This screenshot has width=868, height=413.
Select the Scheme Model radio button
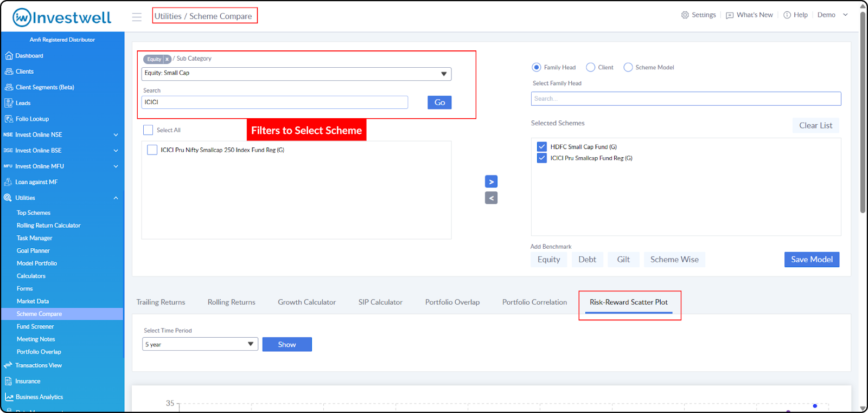[x=628, y=67]
